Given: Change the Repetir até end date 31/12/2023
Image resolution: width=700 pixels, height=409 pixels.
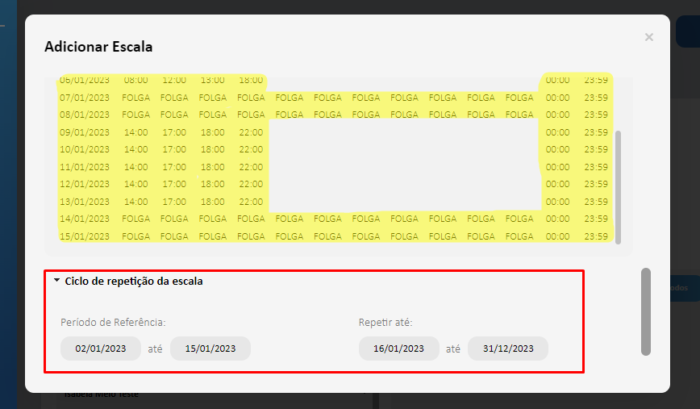Looking at the screenshot, I should (508, 349).
